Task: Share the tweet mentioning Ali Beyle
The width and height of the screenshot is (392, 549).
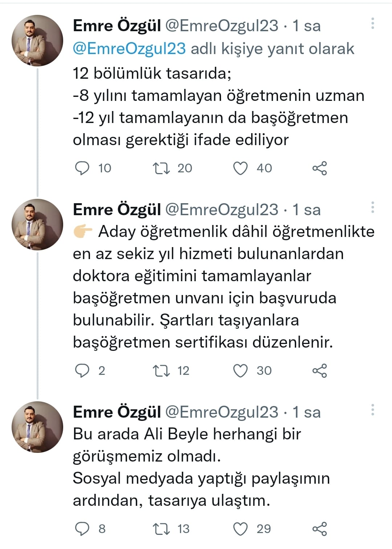Action: 320,529
